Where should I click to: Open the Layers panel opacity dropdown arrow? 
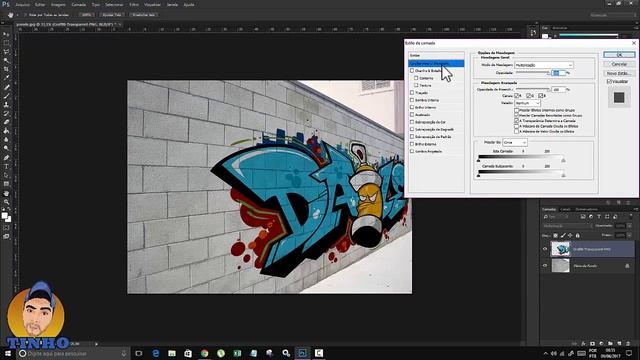629,226
